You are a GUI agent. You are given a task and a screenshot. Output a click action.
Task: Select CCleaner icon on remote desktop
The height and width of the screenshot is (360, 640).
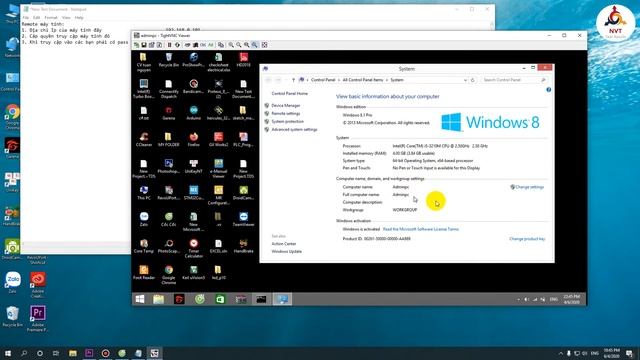click(144, 139)
